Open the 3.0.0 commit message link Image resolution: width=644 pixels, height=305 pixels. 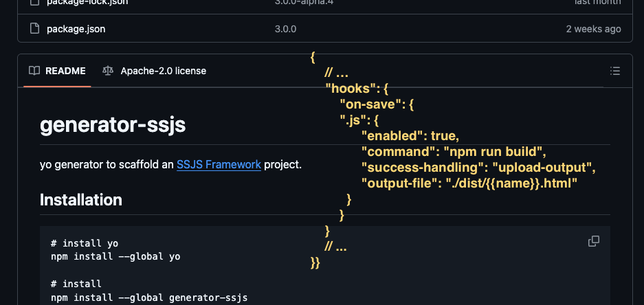click(x=285, y=29)
